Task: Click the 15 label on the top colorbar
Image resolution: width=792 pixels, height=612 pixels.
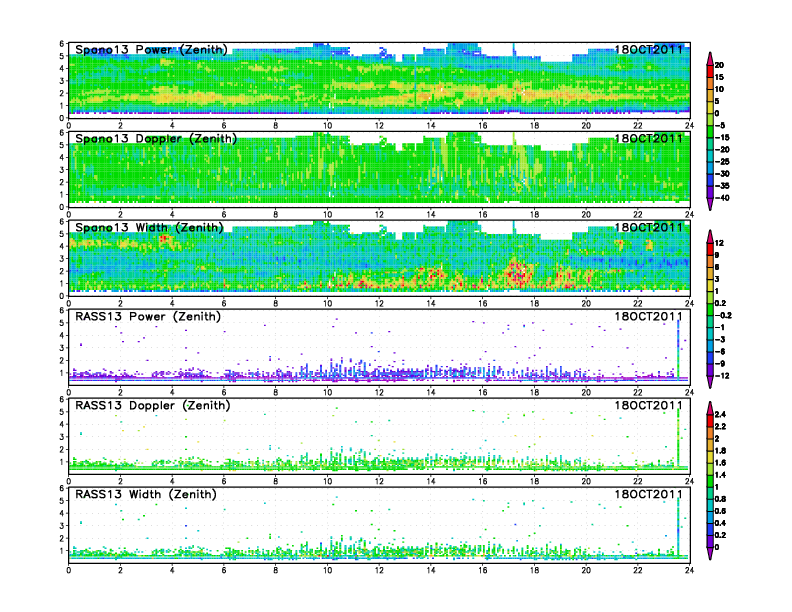Action: (720, 77)
